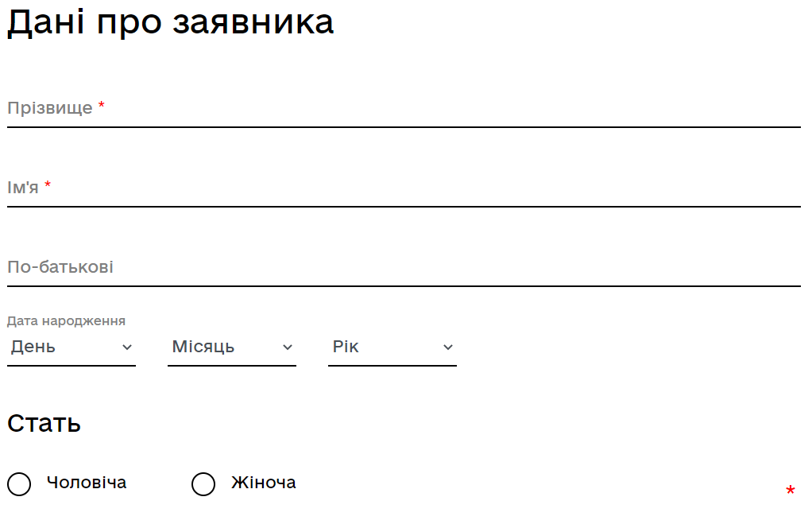Click the chevron arrow next to День

click(x=127, y=347)
